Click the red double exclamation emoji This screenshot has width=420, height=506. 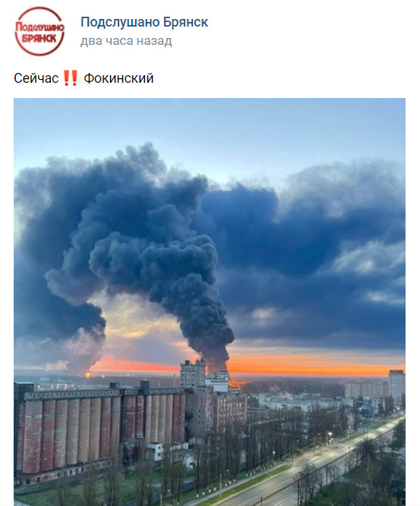coord(71,78)
